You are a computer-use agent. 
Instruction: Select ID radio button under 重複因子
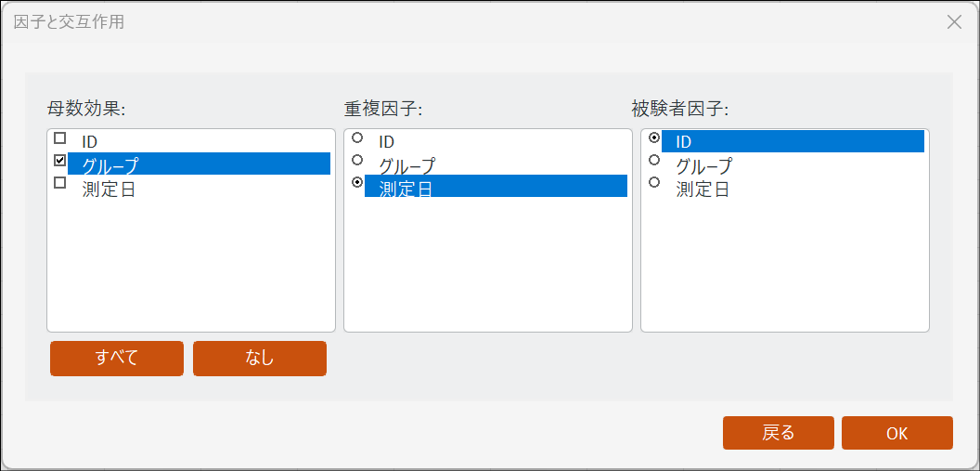pos(357,137)
